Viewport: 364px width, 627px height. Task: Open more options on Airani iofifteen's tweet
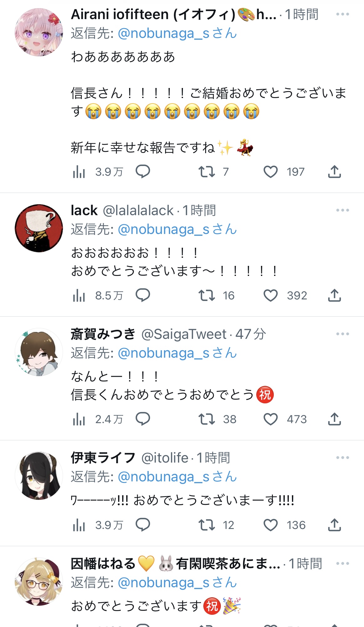pyautogui.click(x=342, y=14)
